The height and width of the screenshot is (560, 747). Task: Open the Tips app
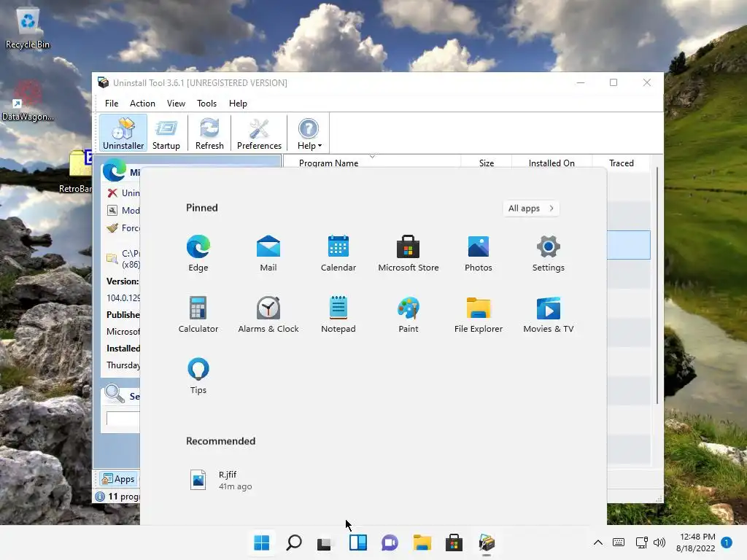[198, 376]
